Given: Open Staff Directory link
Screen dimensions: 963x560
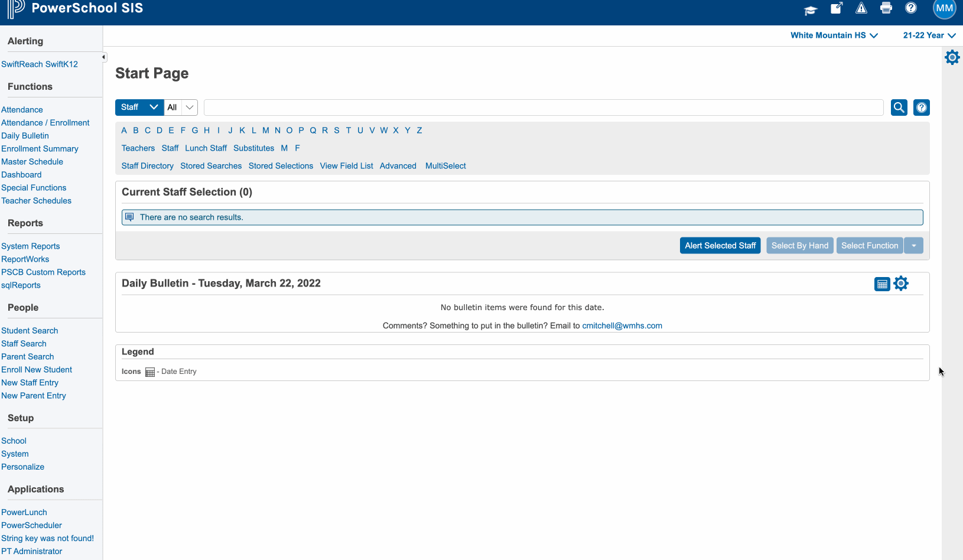Looking at the screenshot, I should 148,166.
